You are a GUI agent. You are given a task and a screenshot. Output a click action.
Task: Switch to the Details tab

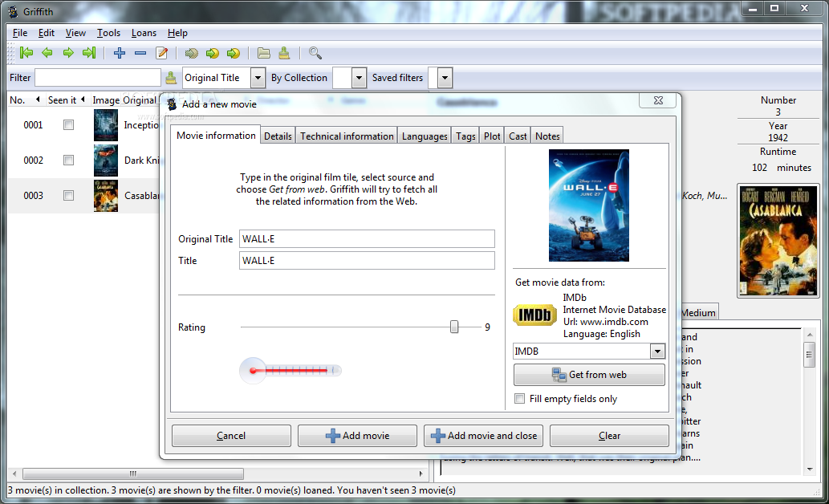click(x=278, y=136)
